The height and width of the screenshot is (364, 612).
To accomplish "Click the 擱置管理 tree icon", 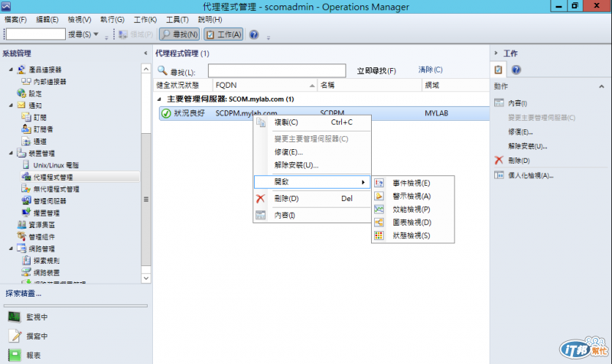I will 26,213.
